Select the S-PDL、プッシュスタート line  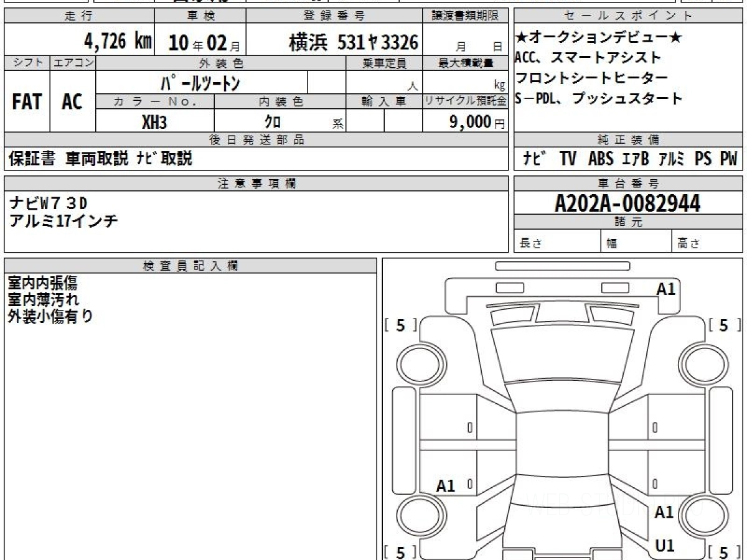click(x=599, y=98)
